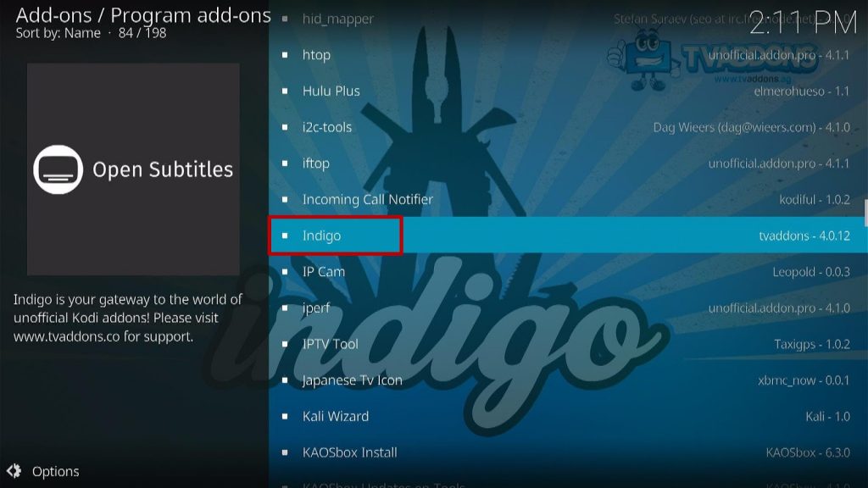The width and height of the screenshot is (868, 488).
Task: Select the htop add-on
Action: click(x=568, y=55)
